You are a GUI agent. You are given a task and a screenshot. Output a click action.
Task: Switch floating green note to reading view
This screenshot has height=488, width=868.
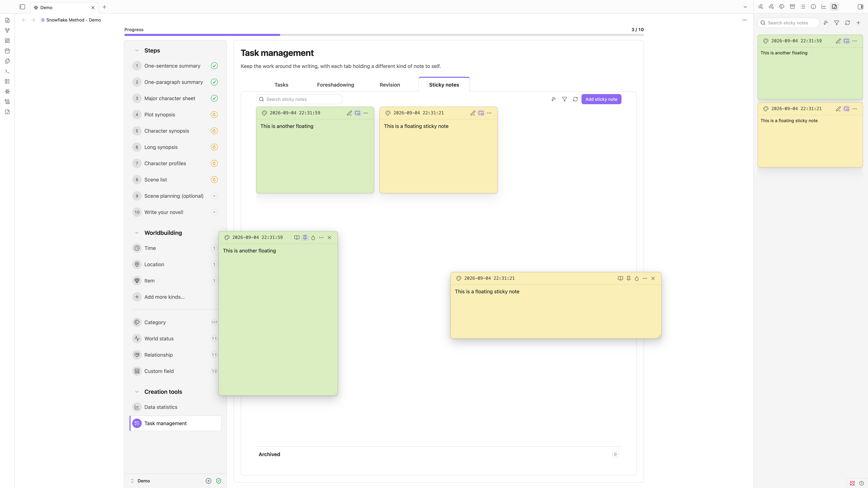297,237
